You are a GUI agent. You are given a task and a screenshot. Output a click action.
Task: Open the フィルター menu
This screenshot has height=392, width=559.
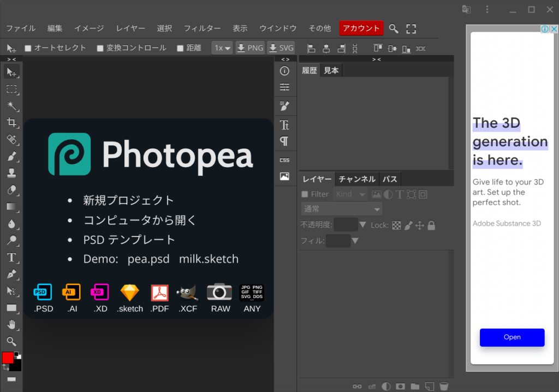coord(202,28)
